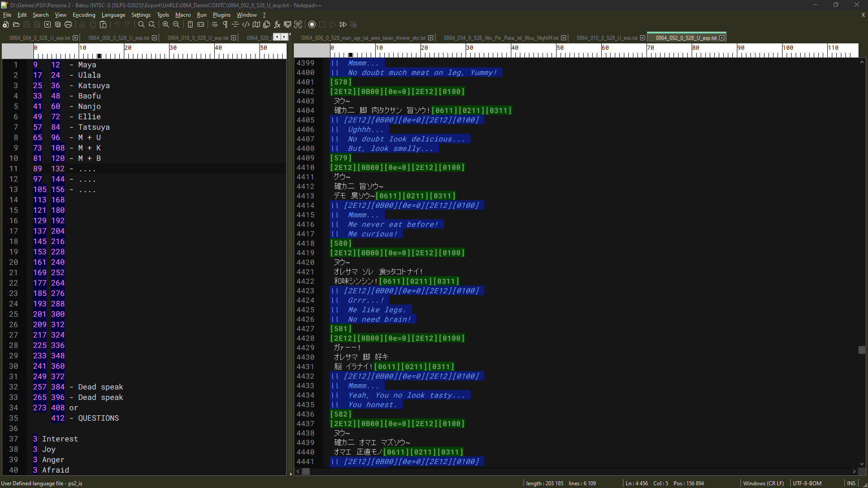Start macro recording with record button

click(312, 24)
